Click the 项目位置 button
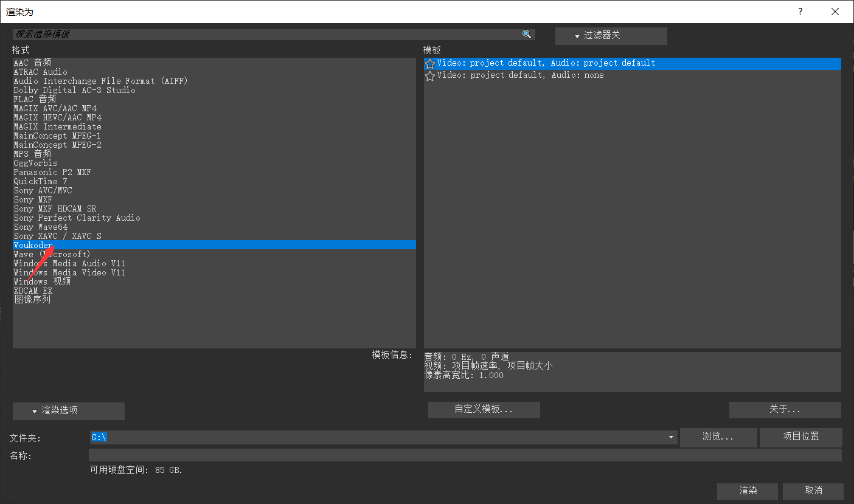This screenshot has width=854, height=504. [801, 437]
